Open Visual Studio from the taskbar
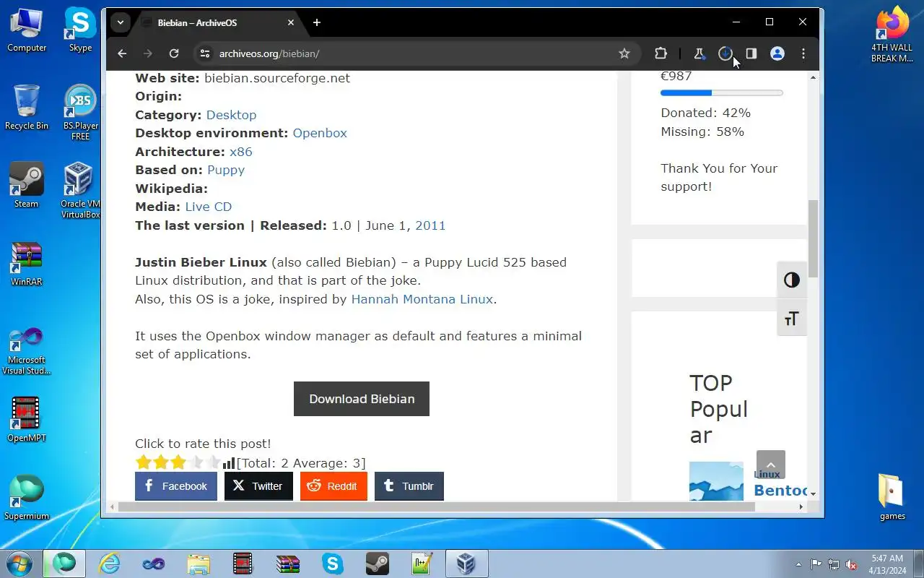The image size is (924, 578). point(153,564)
